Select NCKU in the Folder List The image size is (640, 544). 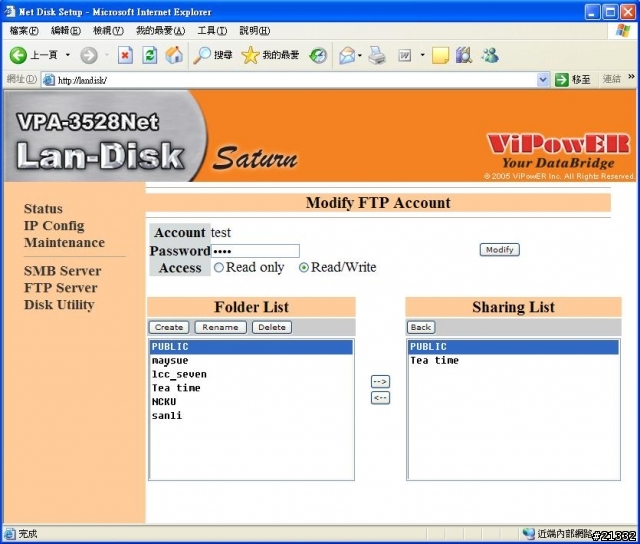pyautogui.click(x=251, y=402)
